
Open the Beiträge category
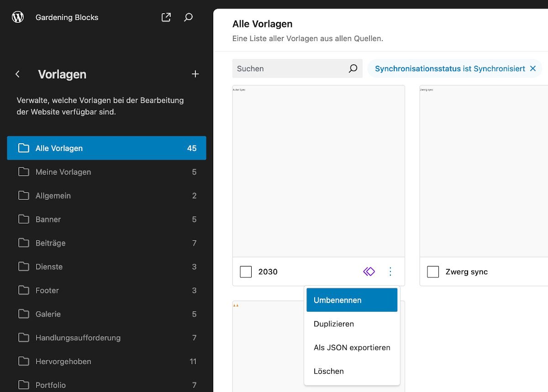click(x=107, y=243)
